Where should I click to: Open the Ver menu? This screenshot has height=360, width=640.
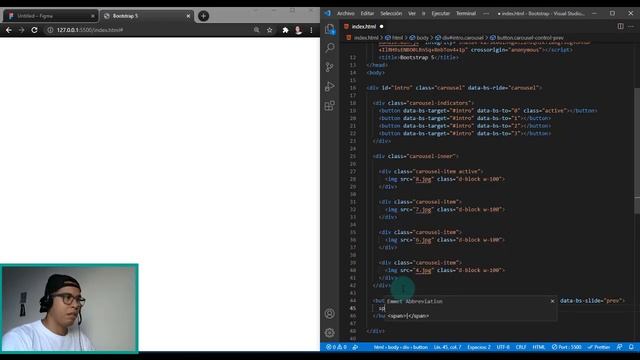412,13
